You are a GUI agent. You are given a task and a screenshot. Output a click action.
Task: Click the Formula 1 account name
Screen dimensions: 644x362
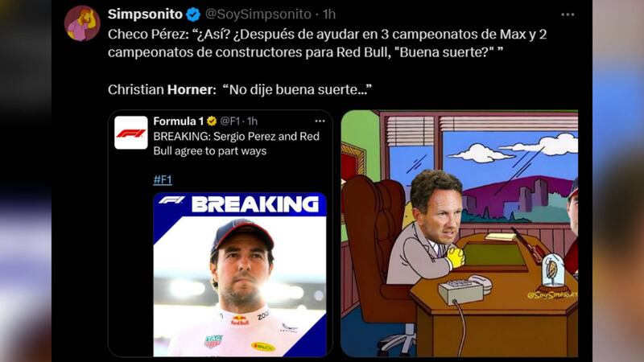point(178,121)
